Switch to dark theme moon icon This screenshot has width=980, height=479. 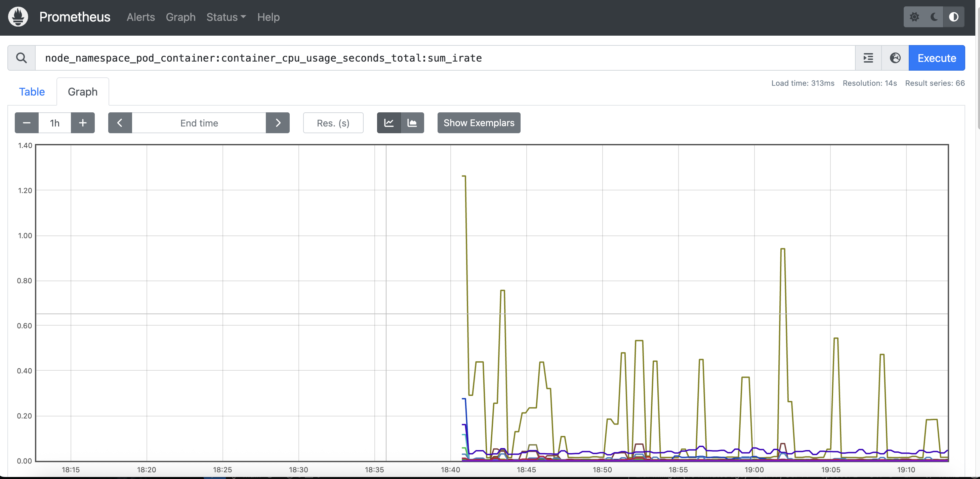[x=934, y=17]
